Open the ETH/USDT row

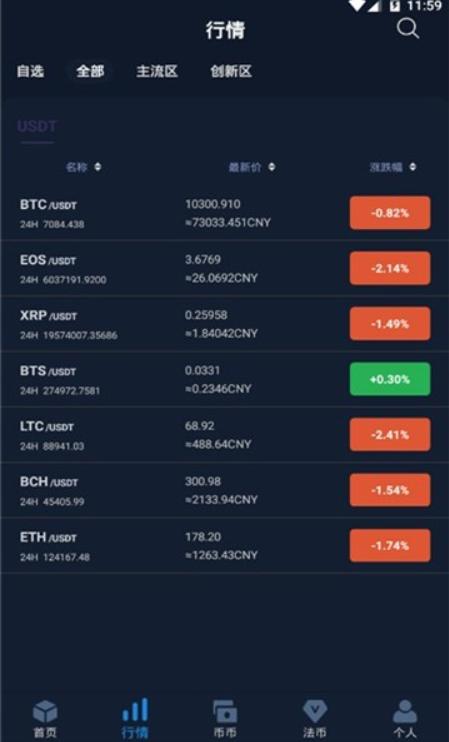coord(225,546)
